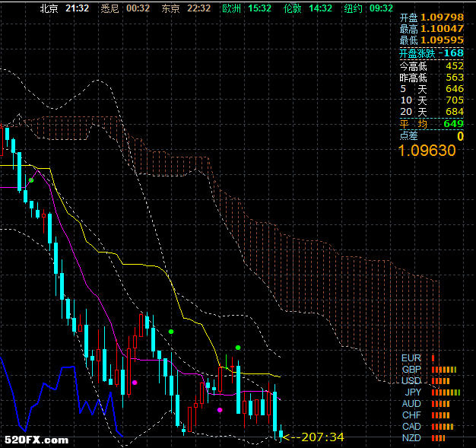Click the large current price 1.09630

(427, 151)
